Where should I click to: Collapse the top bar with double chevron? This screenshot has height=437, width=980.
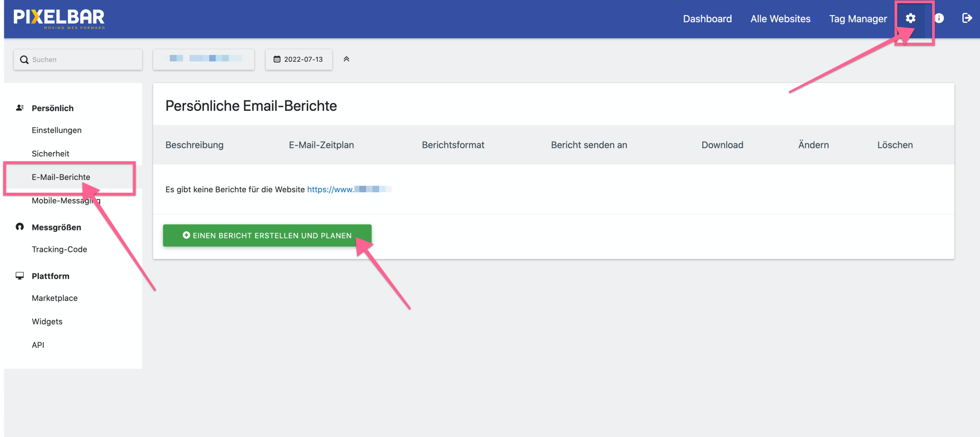coord(346,59)
